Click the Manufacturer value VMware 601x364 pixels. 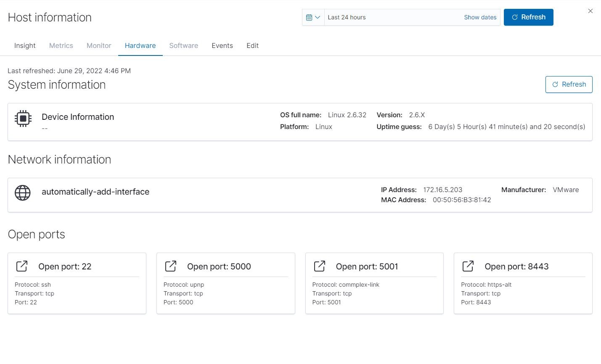[566, 190]
